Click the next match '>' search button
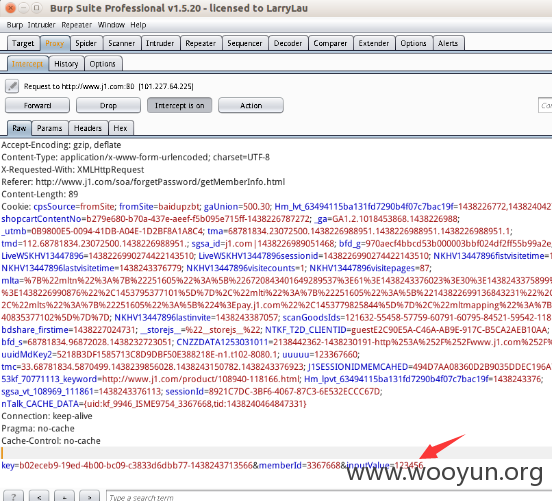 89,496
